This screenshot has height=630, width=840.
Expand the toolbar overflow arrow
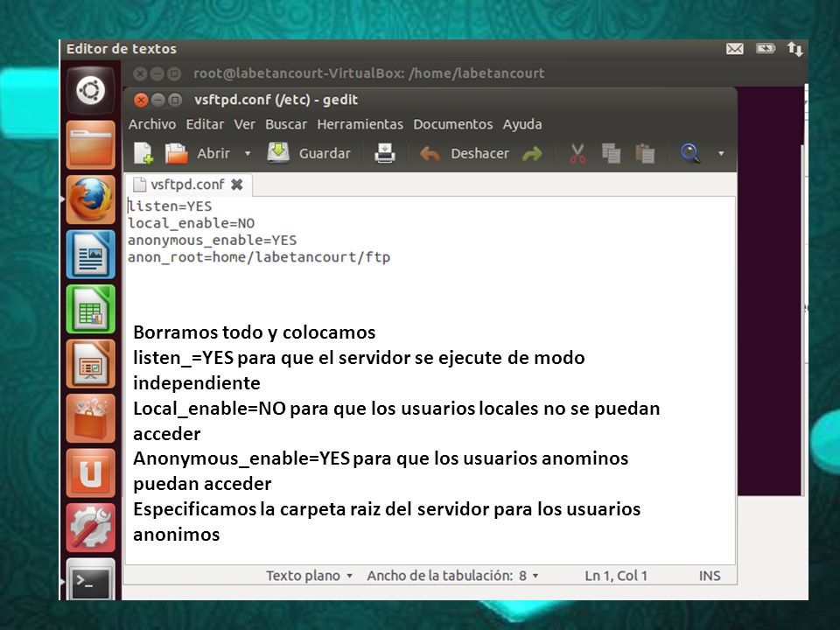721,153
